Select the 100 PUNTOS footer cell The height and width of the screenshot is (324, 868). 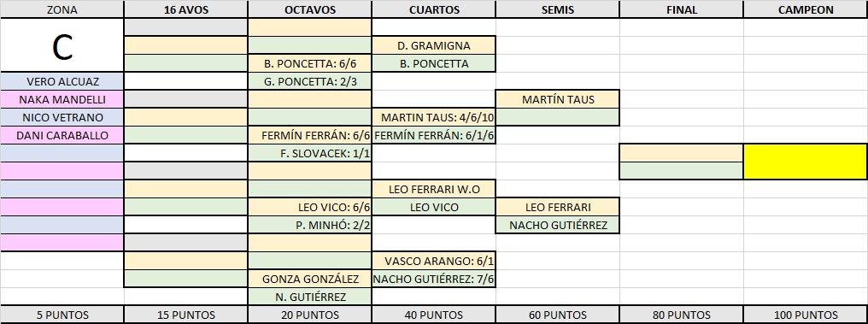coord(806,315)
